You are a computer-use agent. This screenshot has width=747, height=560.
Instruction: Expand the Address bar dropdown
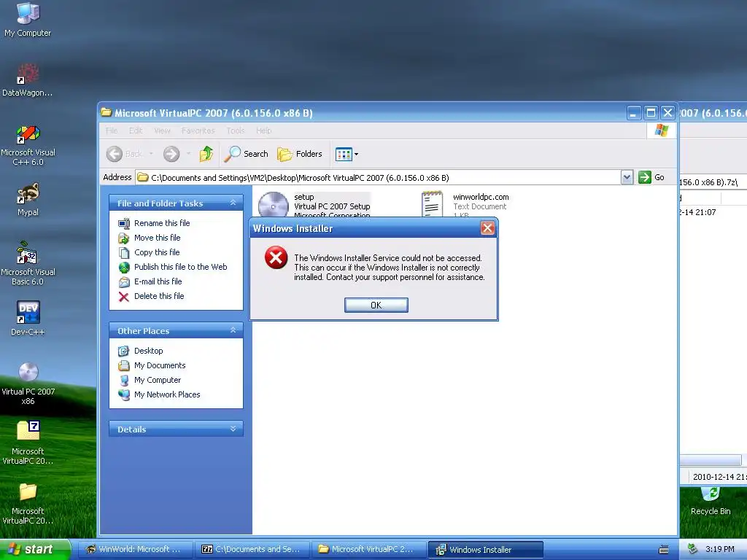click(627, 178)
